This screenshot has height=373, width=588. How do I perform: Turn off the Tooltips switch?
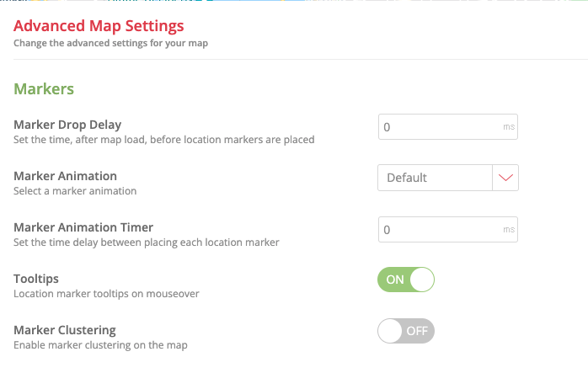[x=406, y=280]
